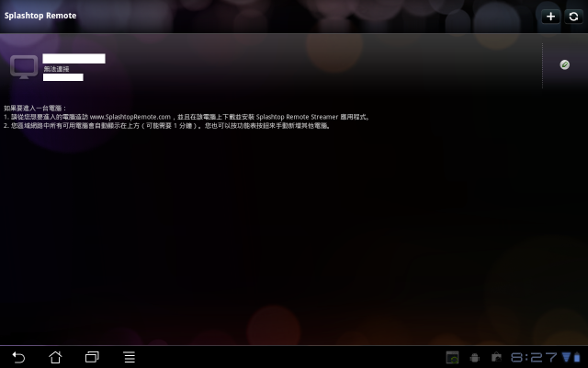
Task: Click the '如果要進入一台電腦' heading text
Action: click(x=35, y=109)
